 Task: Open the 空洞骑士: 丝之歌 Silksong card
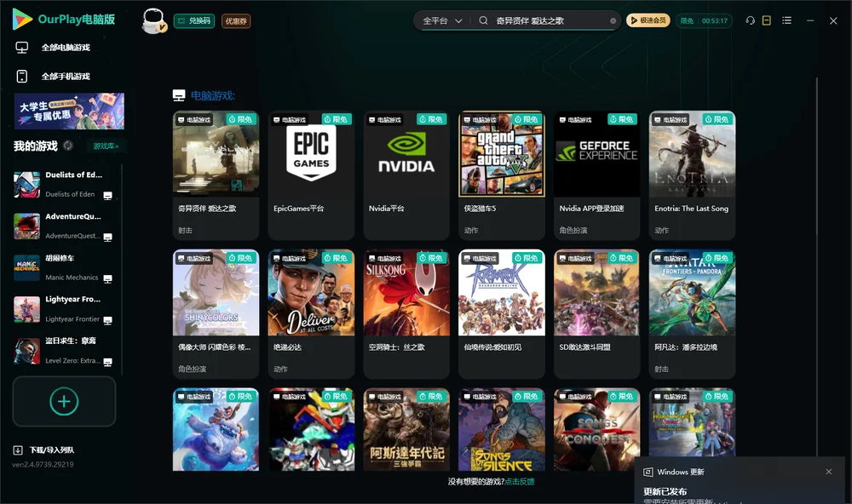pyautogui.click(x=406, y=314)
